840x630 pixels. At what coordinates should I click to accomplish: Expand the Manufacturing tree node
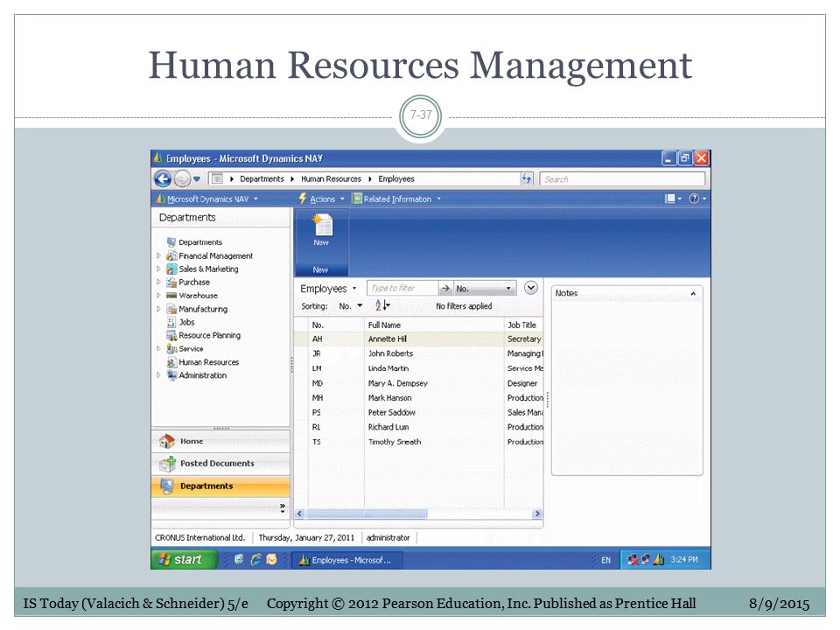158,309
